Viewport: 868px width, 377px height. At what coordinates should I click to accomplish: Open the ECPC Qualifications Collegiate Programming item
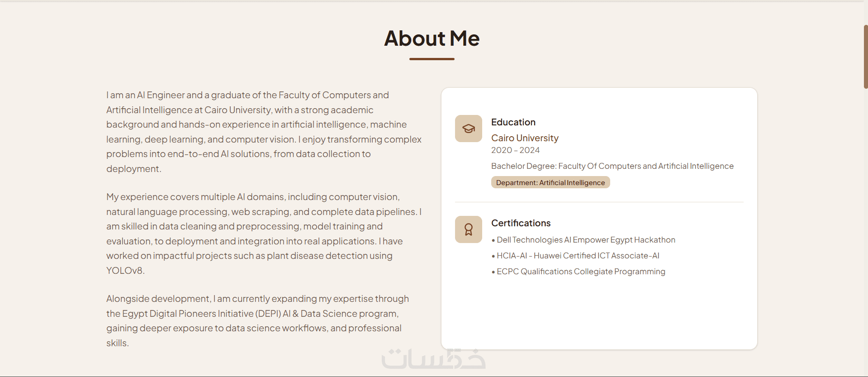click(580, 272)
